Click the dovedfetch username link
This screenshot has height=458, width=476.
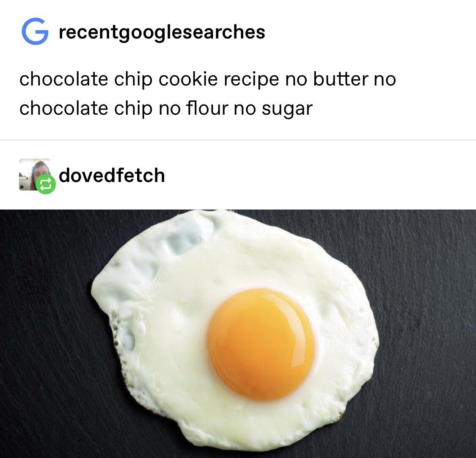coord(112,175)
